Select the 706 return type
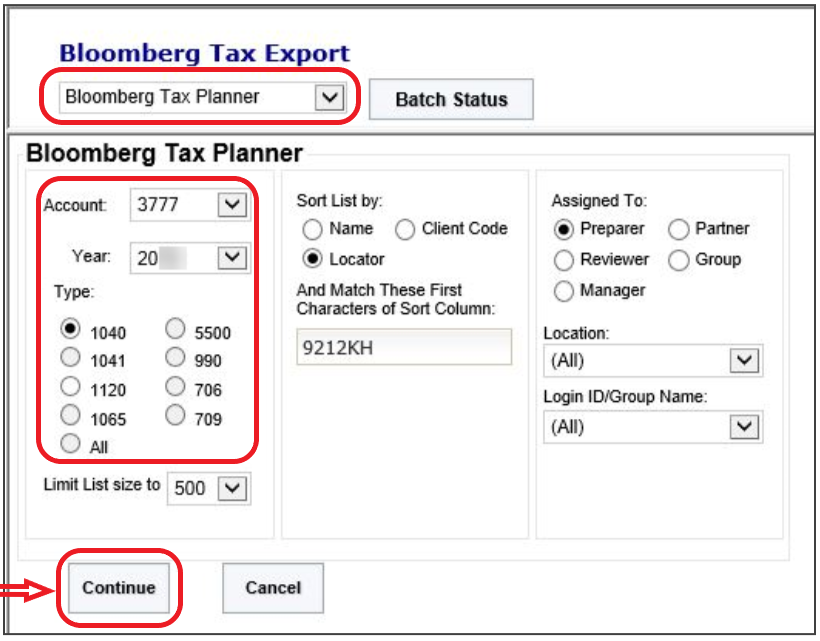Viewport: 820px width, 641px height. pyautogui.click(x=175, y=387)
